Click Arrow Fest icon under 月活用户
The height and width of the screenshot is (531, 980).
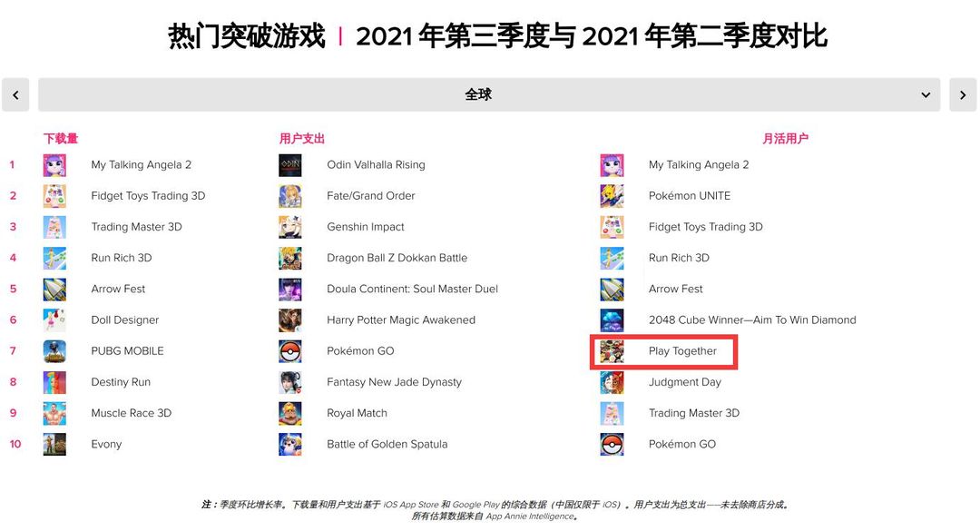(612, 289)
